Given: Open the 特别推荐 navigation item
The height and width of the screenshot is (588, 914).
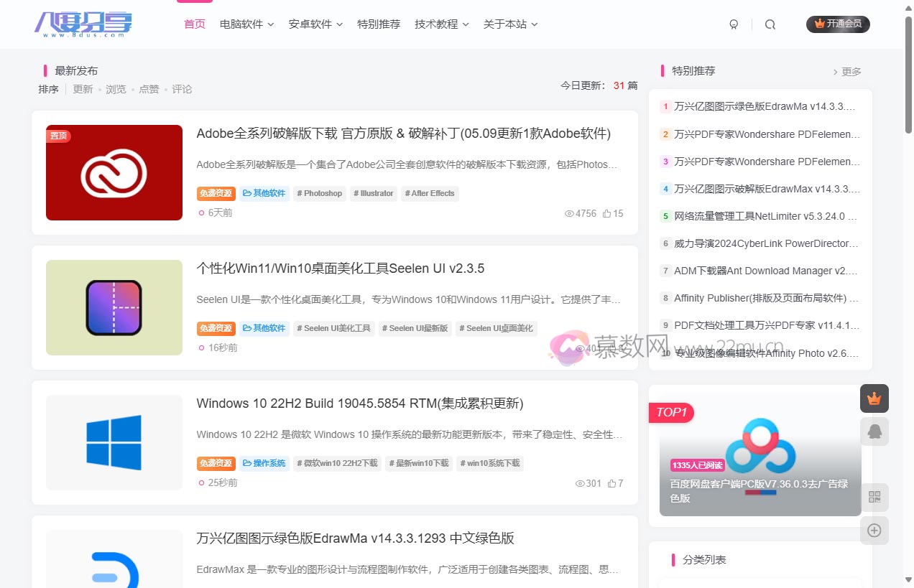Looking at the screenshot, I should click(x=379, y=24).
